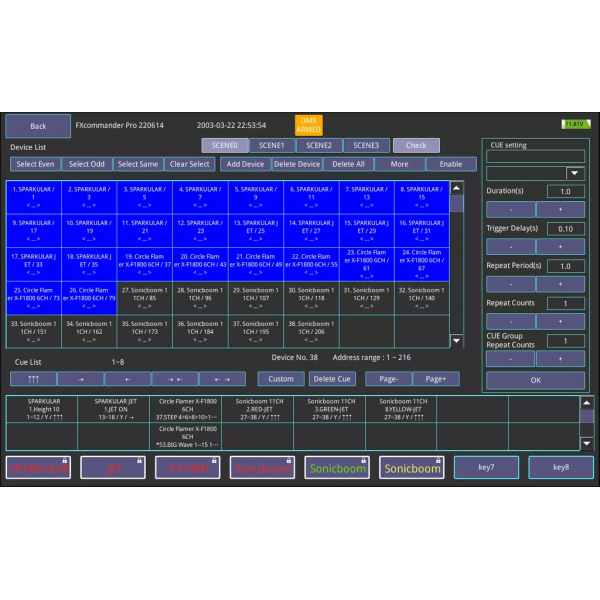Viewport: 600px width, 600px height.
Task: Switch to SCENE0 tab
Action: click(x=225, y=145)
